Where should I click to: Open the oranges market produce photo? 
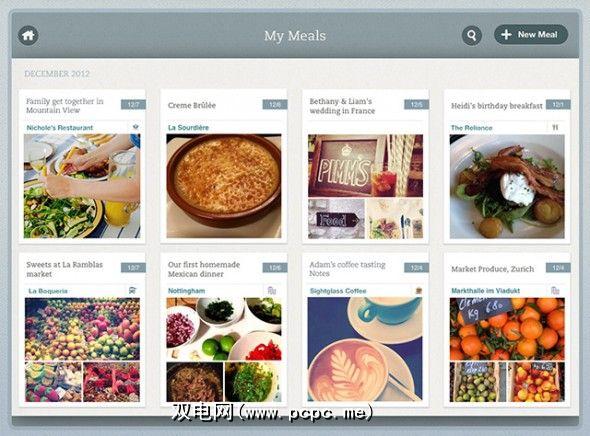point(507,329)
